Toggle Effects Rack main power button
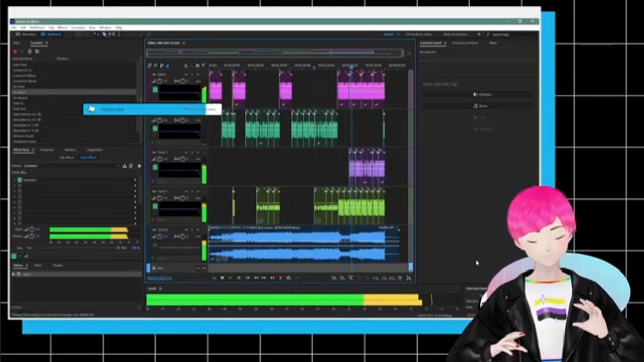The height and width of the screenshot is (362, 644). [x=14, y=256]
